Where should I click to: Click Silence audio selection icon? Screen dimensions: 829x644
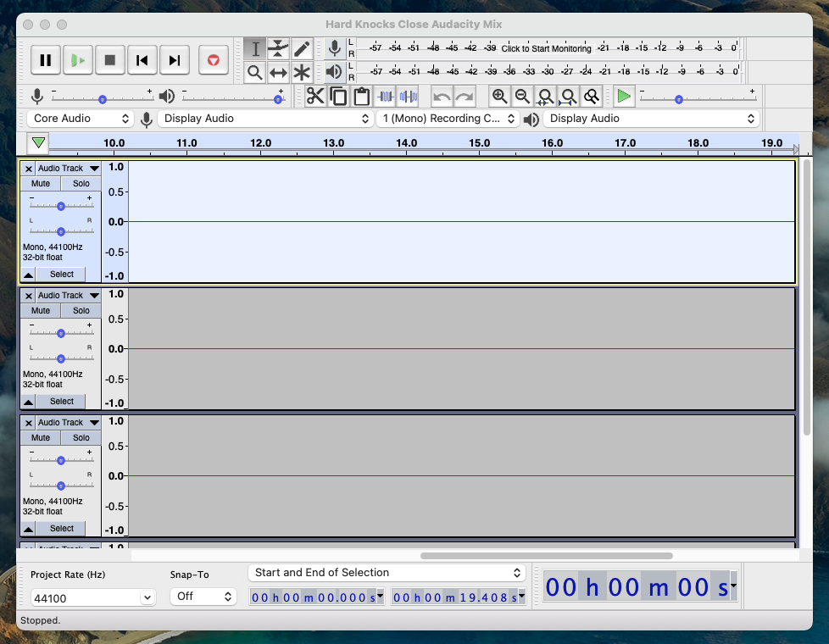[409, 97]
